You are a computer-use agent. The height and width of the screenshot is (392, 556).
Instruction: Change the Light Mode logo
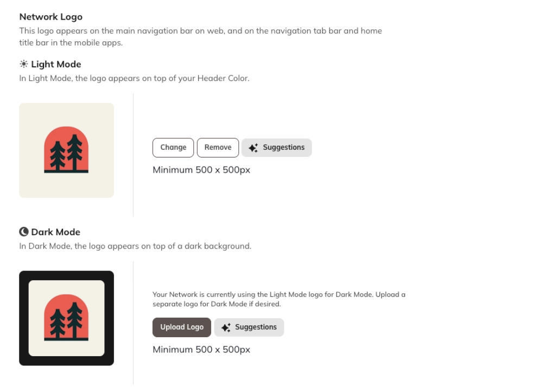click(173, 148)
